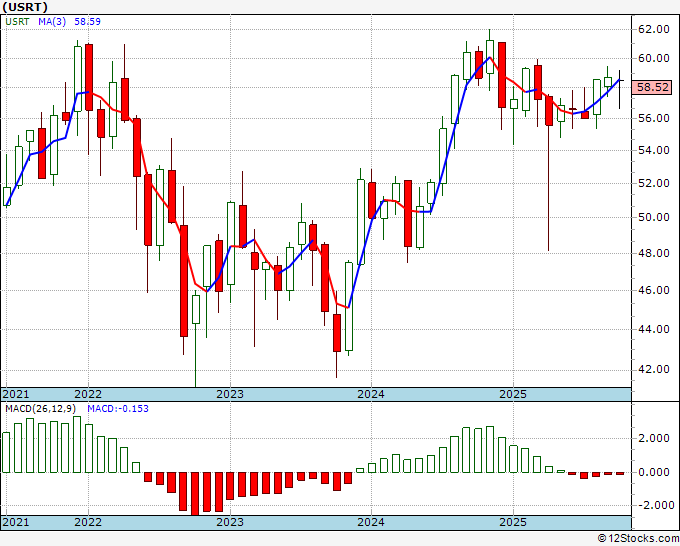Click 2023 on the MACD timeline

230,522
